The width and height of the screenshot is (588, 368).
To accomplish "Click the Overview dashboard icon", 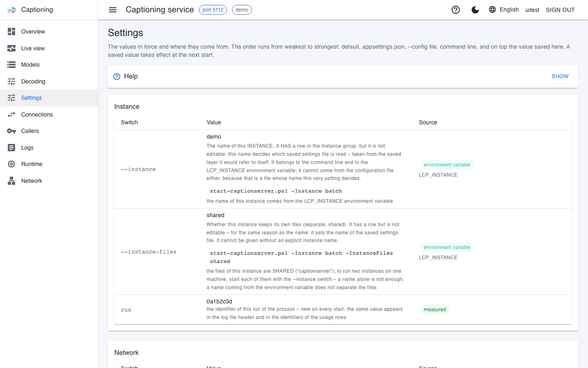I will 11,31.
